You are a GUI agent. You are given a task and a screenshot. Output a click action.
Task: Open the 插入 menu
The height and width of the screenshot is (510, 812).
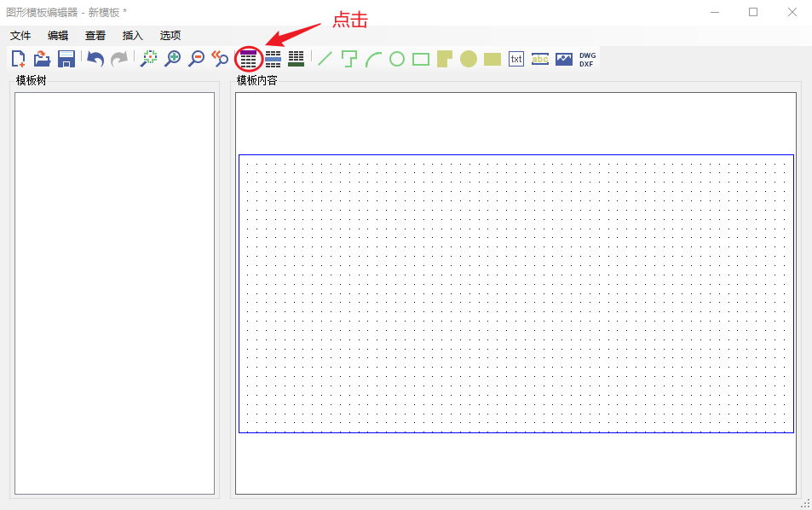(133, 35)
